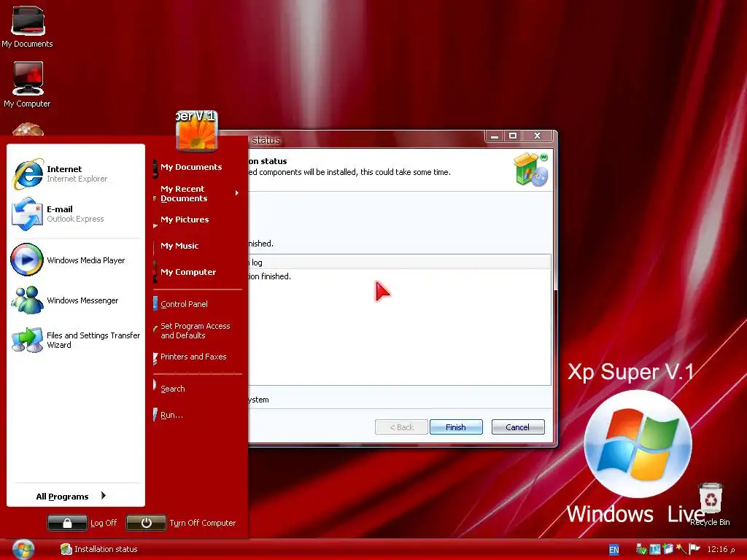Screen dimensions: 747x560
Task: Click the 12:16 clock in the tray
Action: pos(721,550)
